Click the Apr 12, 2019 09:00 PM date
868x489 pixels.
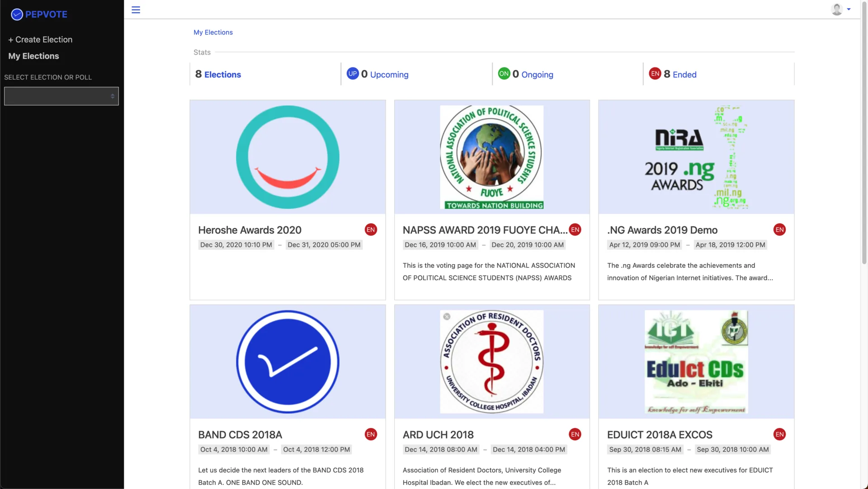[x=645, y=245]
